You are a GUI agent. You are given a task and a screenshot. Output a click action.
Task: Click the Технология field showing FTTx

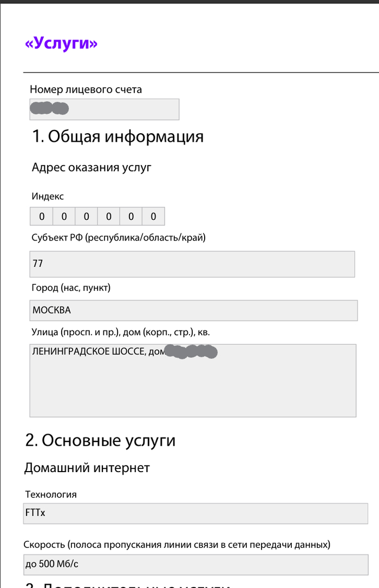[x=195, y=513]
